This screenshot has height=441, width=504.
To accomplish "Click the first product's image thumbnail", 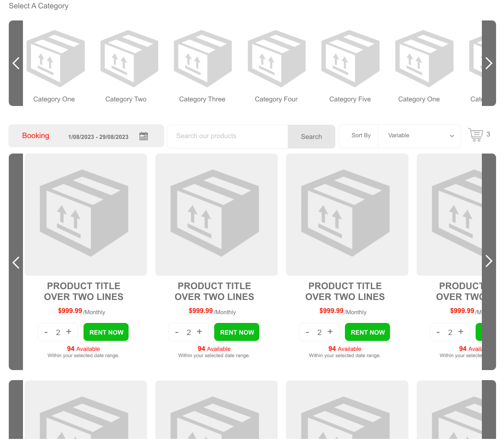I will pos(86,214).
